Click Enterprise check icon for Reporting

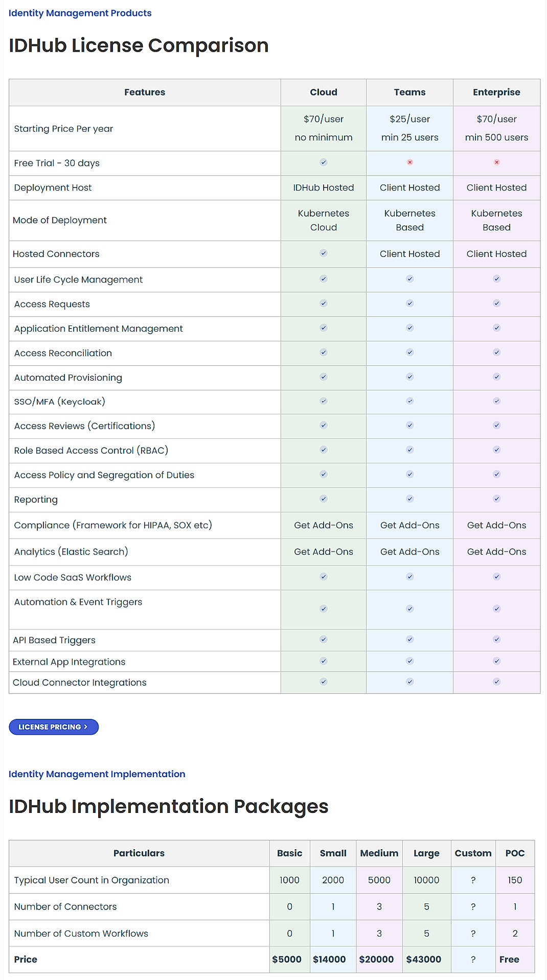pos(496,499)
